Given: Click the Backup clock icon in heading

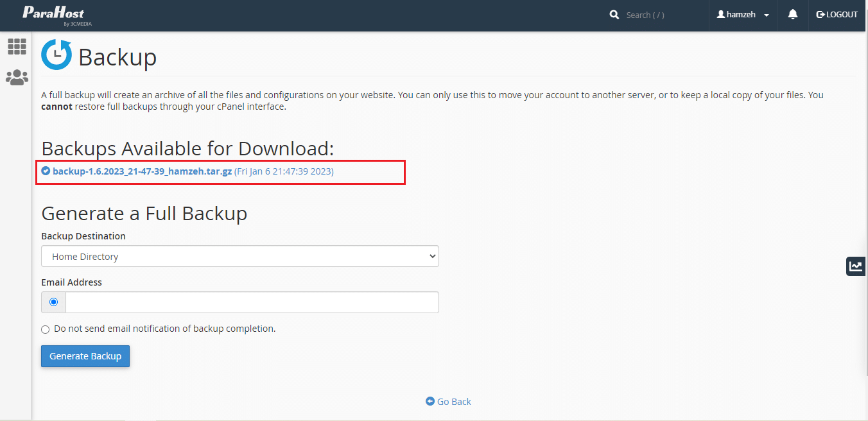Looking at the screenshot, I should click(x=56, y=55).
